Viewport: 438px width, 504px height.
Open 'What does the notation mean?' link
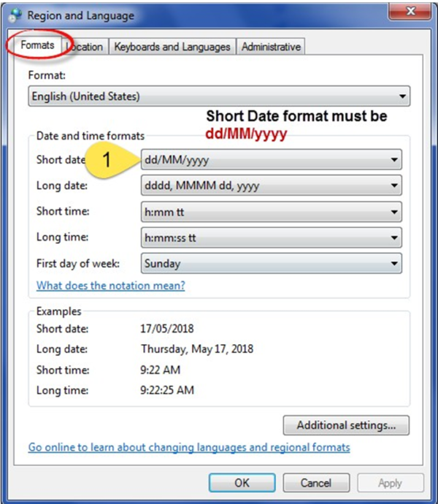pyautogui.click(x=111, y=286)
